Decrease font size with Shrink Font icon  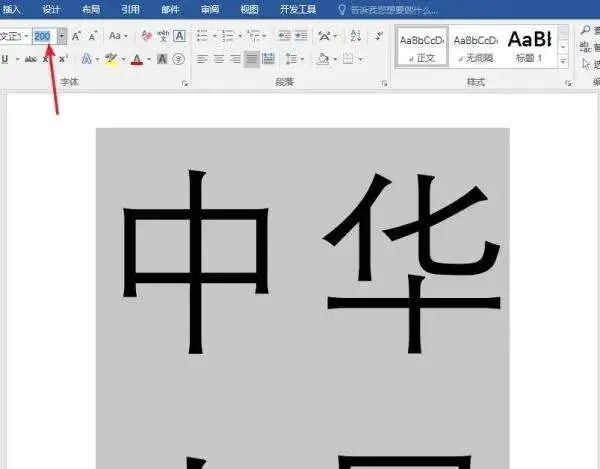pos(93,36)
